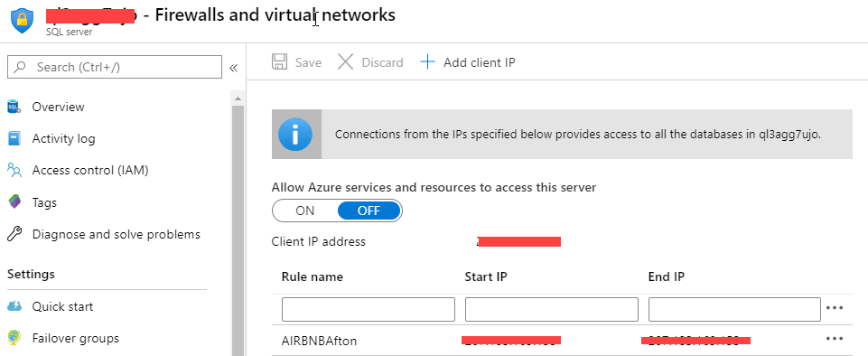Open ellipsis menu for new rule row

[x=835, y=308]
